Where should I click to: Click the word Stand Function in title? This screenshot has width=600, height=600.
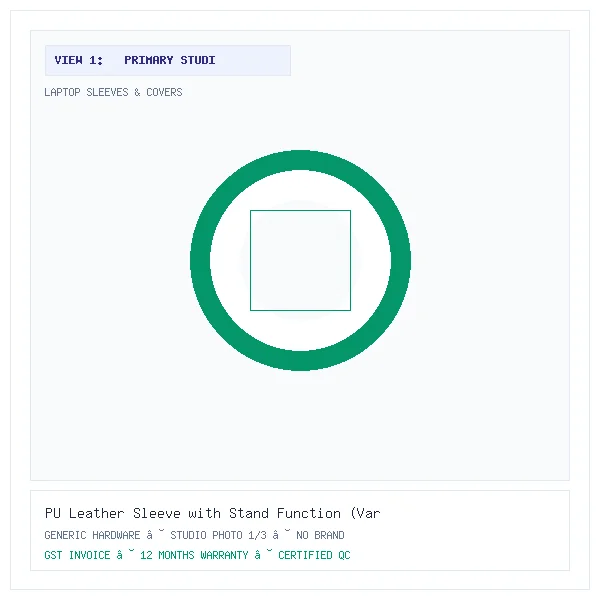pos(285,513)
